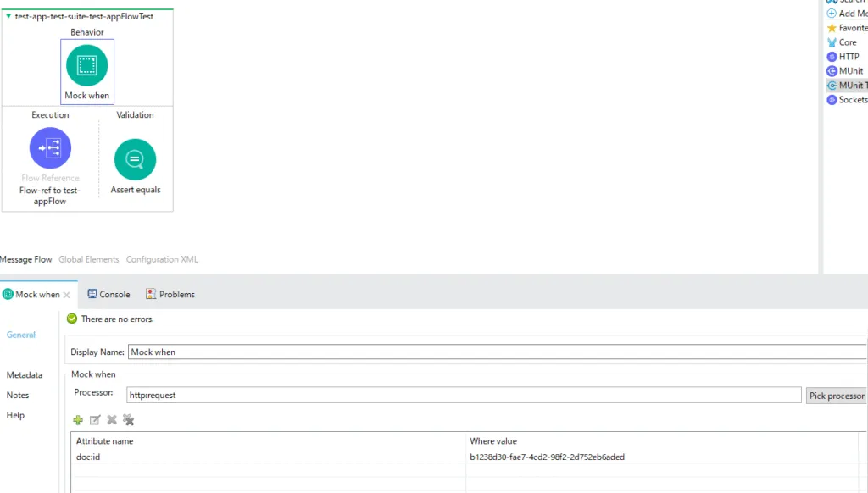Viewport: 868px width, 493px height.
Task: Click Add Modules in the palette
Action: pos(847,14)
